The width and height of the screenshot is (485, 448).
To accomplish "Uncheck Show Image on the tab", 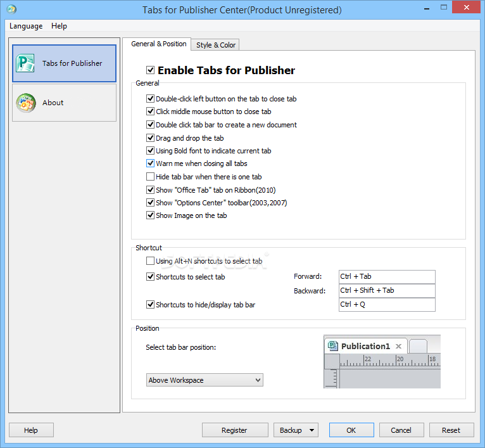I will [150, 215].
